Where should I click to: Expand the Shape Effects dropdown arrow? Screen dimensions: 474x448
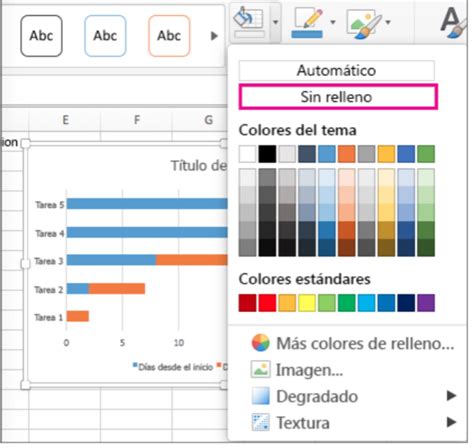pos(388,22)
